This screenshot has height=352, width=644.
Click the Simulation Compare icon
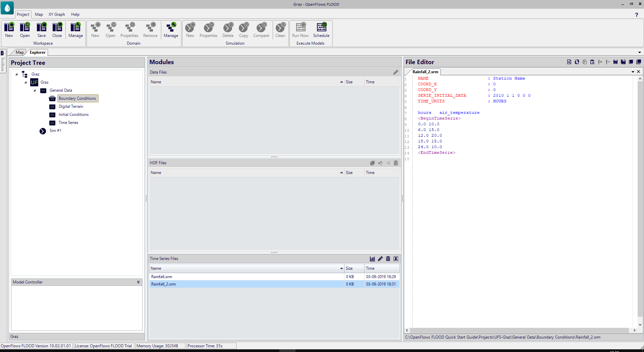pos(261,30)
